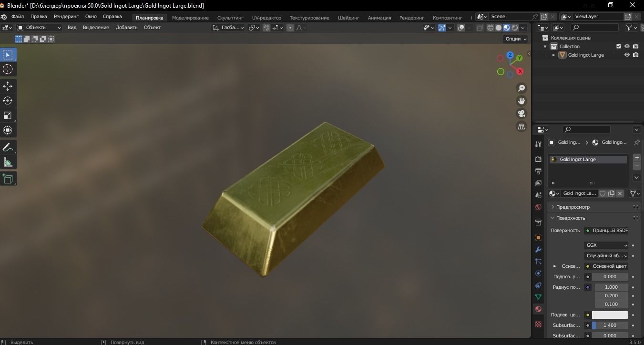
Task: Open the Опции dropdown in viewport
Action: 515,39
